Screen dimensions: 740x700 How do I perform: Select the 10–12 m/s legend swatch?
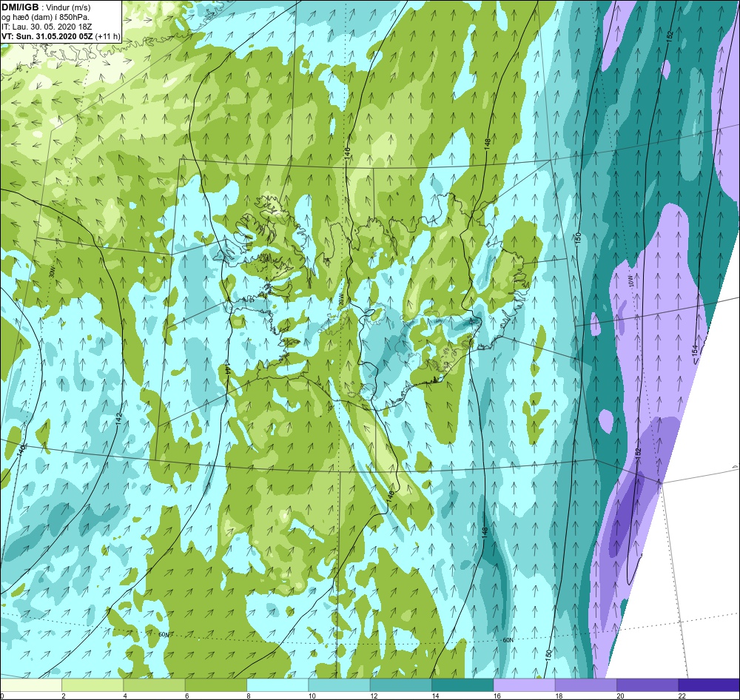[x=340, y=685]
